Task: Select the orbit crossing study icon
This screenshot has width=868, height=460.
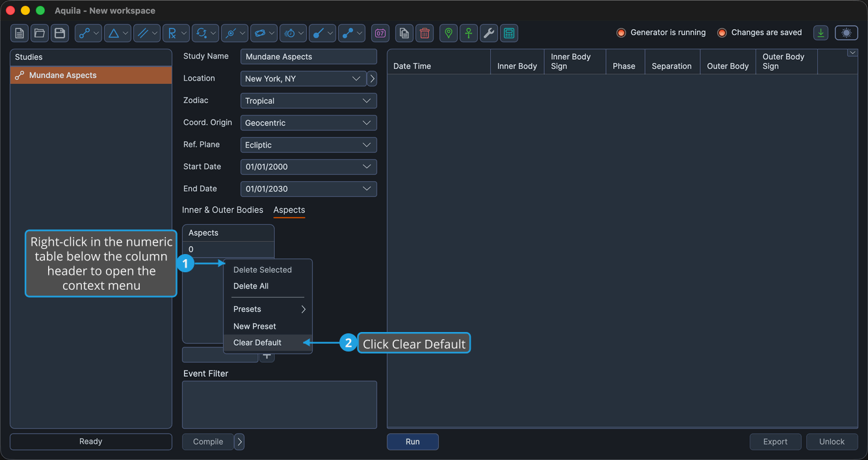Action: pos(230,33)
